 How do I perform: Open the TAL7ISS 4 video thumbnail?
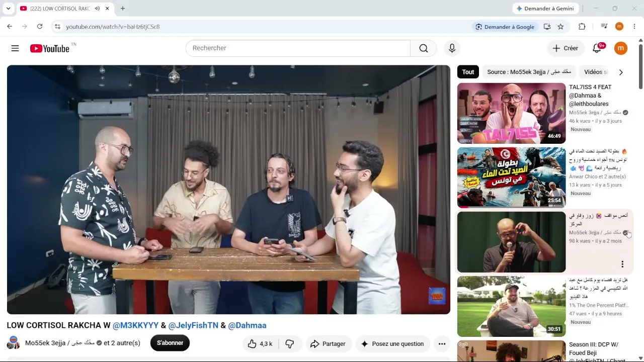(x=511, y=113)
